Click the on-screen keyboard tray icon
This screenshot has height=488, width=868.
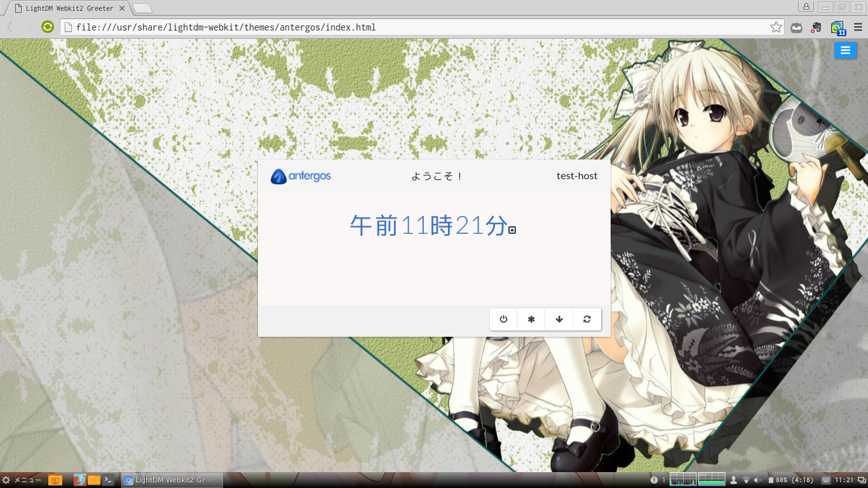click(x=826, y=480)
